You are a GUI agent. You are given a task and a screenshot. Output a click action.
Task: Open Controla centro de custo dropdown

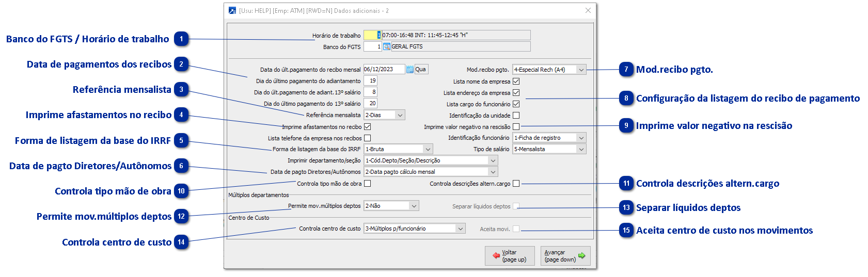461,229
